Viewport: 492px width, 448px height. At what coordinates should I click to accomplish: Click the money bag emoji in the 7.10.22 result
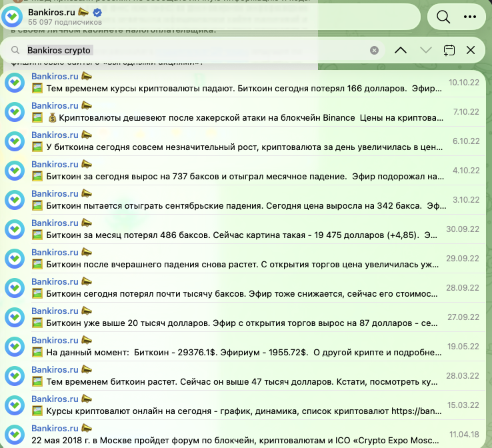(52, 117)
